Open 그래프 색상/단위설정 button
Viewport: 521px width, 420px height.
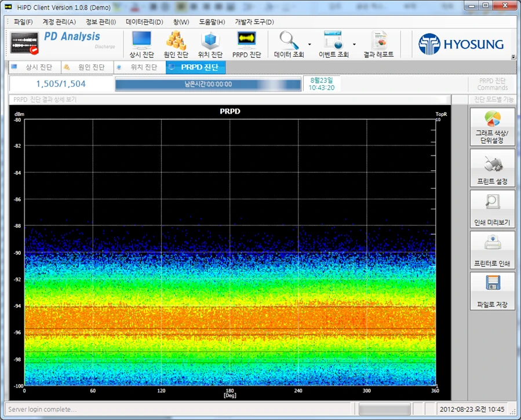point(493,127)
